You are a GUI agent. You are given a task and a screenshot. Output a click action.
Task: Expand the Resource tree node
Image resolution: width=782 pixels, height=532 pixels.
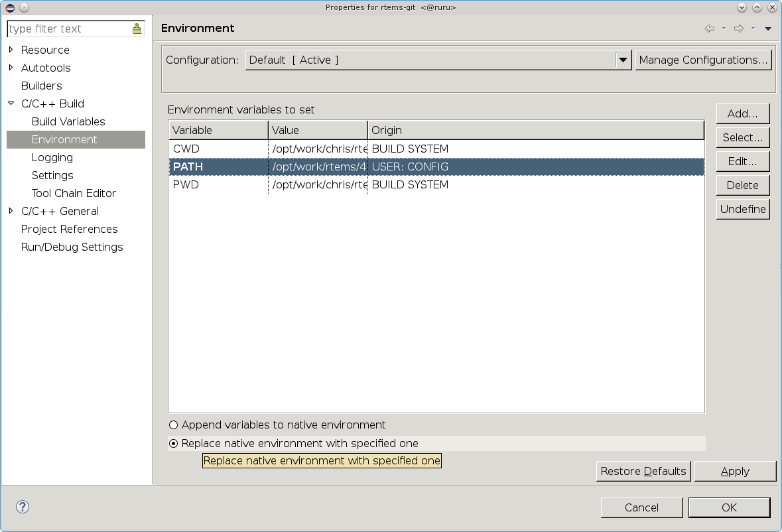click(11, 50)
